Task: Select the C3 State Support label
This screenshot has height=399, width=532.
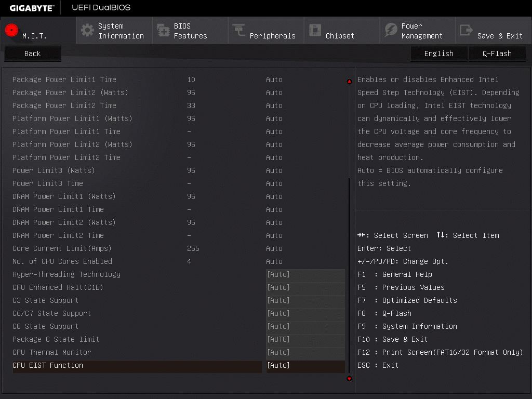Action: tap(46, 301)
